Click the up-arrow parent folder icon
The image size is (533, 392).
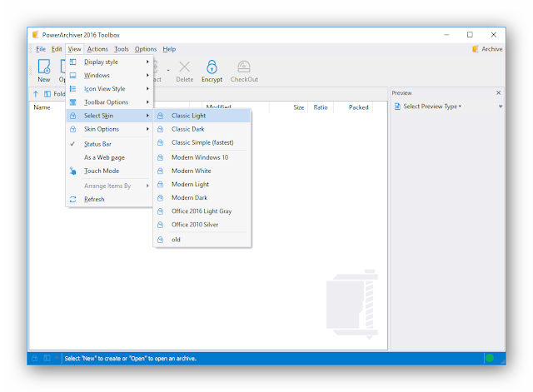coord(36,94)
